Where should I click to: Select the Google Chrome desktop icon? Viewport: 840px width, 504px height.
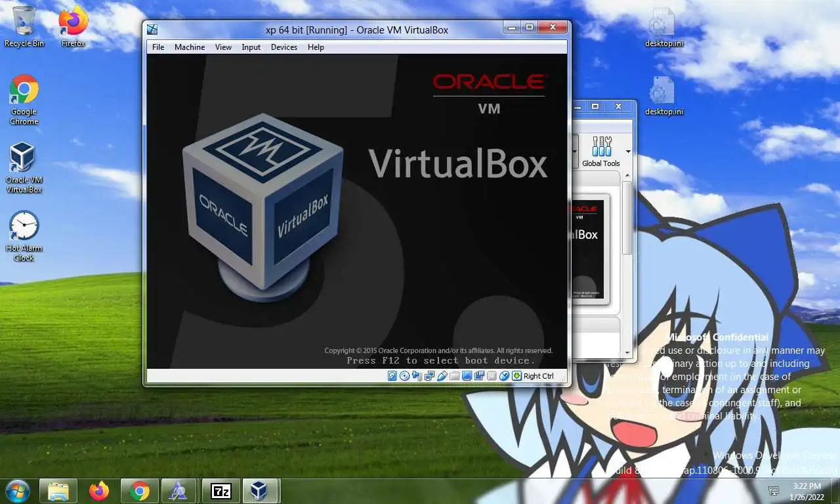click(x=24, y=100)
